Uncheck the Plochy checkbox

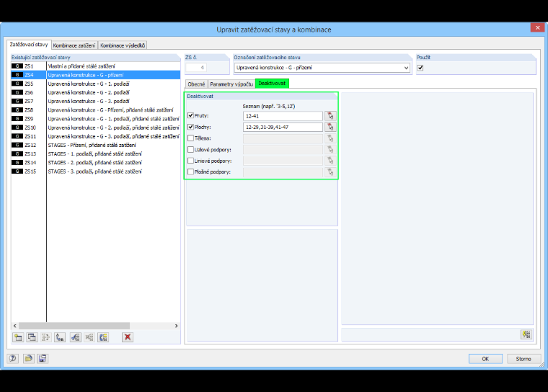click(x=191, y=127)
